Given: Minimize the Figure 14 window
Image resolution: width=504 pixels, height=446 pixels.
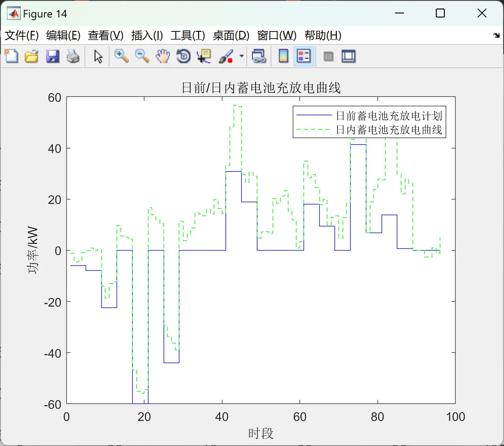Looking at the screenshot, I should [399, 13].
